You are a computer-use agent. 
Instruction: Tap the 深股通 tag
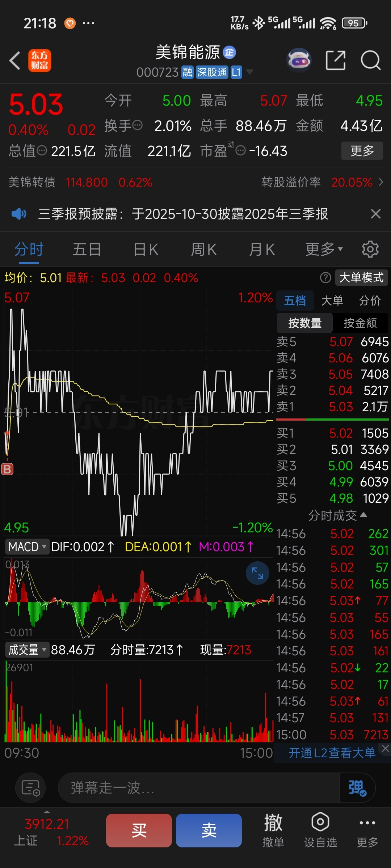[x=212, y=72]
